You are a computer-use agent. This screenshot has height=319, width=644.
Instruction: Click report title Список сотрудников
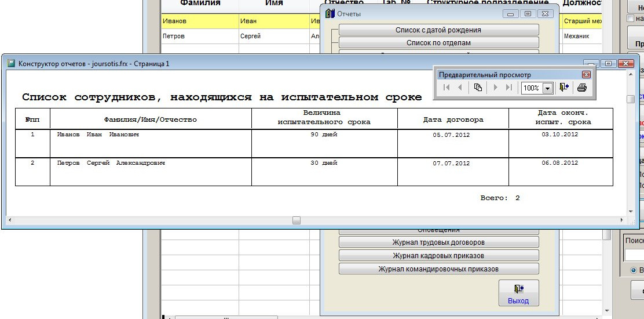[x=222, y=97]
